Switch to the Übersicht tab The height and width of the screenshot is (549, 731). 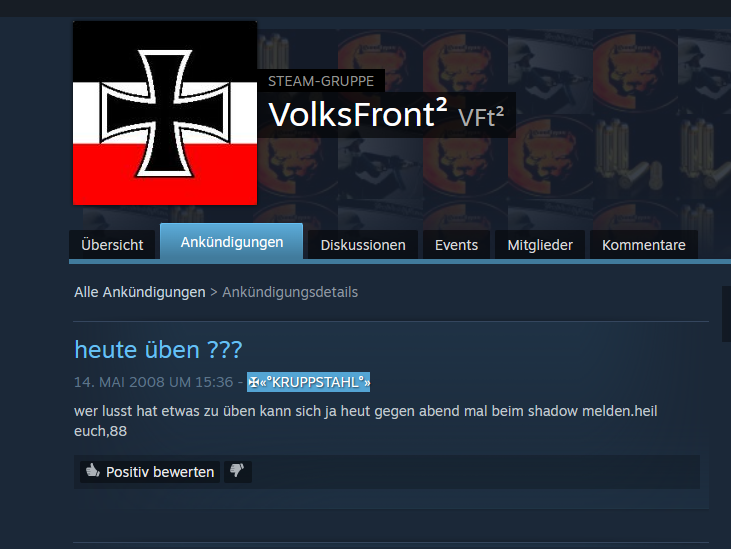112,245
